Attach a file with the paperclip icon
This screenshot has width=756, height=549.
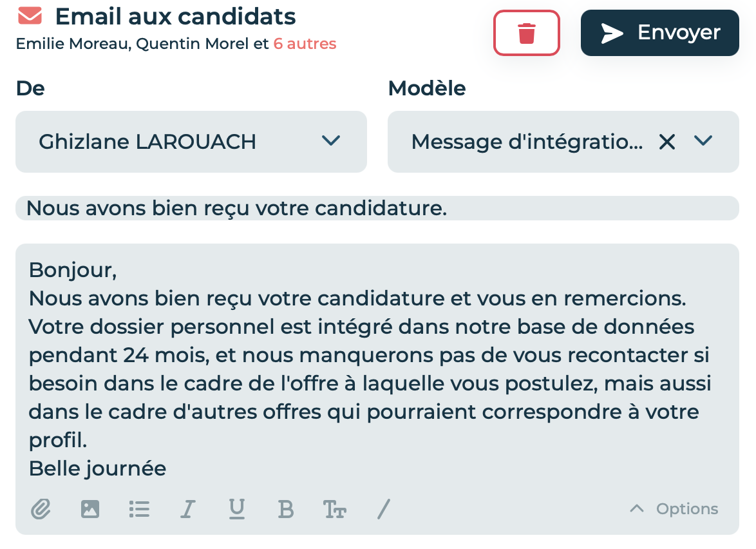pos(41,509)
